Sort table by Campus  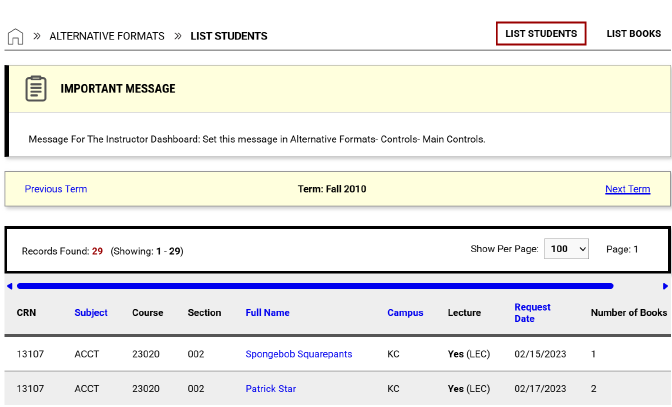[405, 313]
